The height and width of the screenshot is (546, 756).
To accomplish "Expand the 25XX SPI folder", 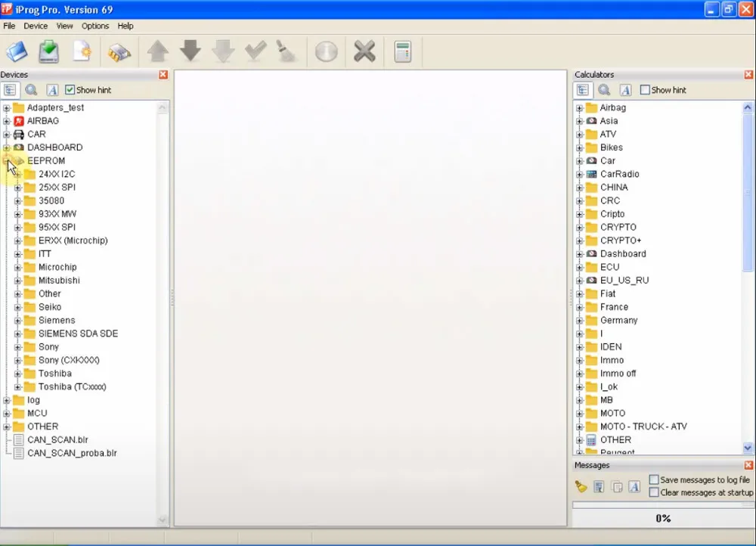I will pyautogui.click(x=18, y=188).
